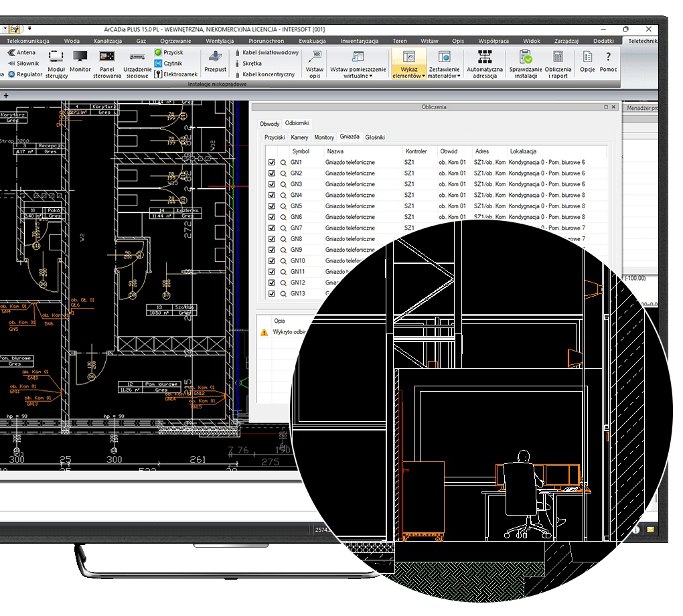This screenshot has height=616, width=683.
Task: Open quick access toolbar customize arrow
Action: [29, 29]
